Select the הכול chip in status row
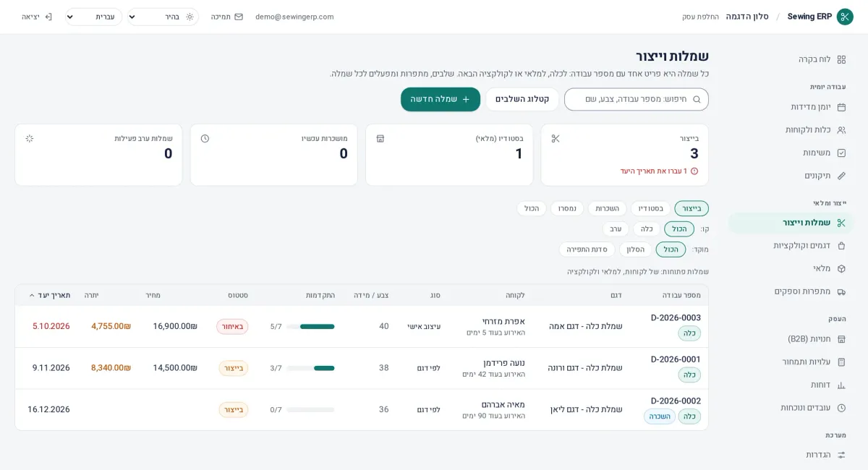Screen dimensions: 868x470 point(532,208)
